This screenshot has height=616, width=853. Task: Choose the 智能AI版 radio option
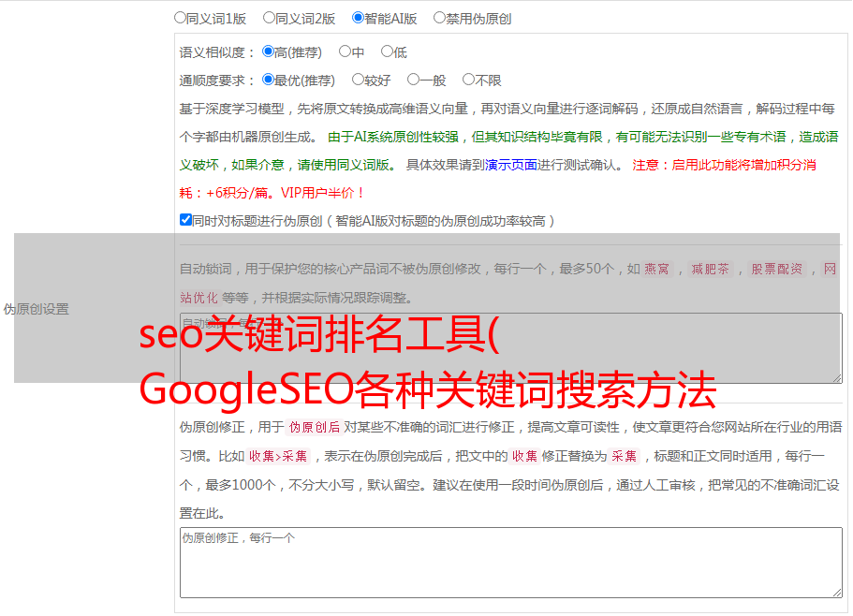(x=358, y=18)
